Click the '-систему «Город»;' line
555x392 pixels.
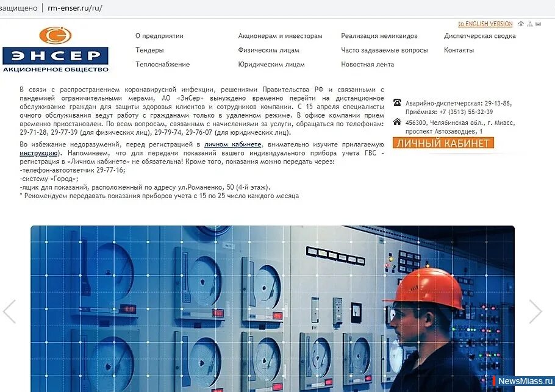49,179
